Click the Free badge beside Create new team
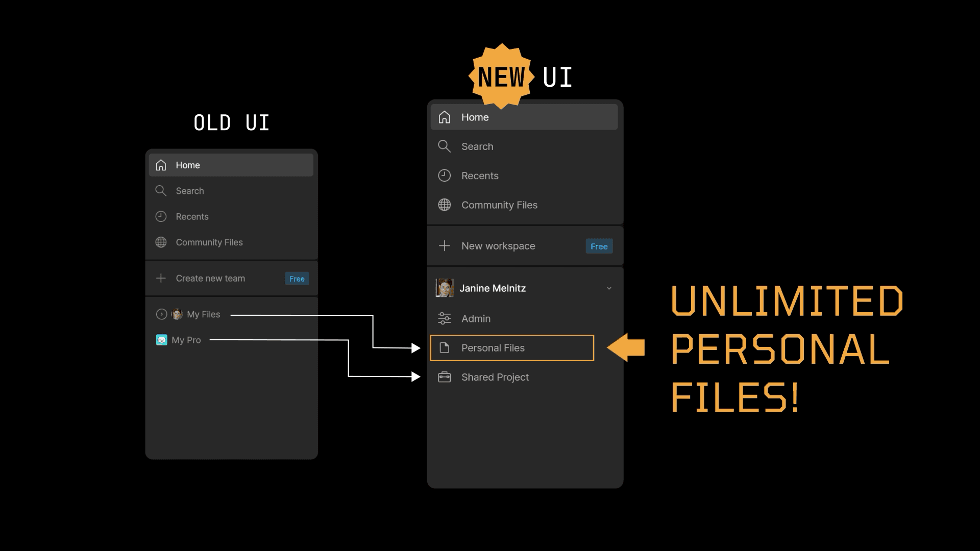The image size is (980, 551). (x=297, y=279)
